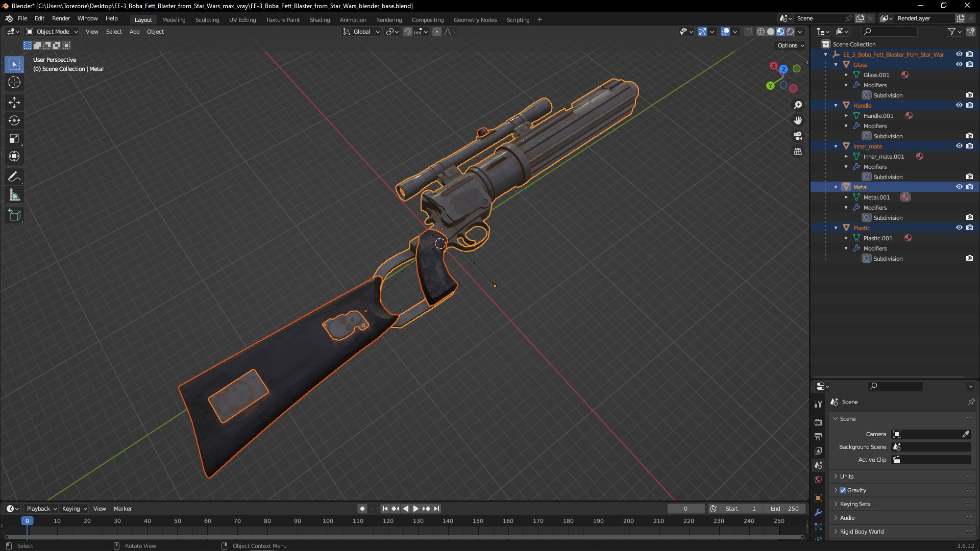The height and width of the screenshot is (551, 980).
Task: Activate the Transform tool
Action: (x=14, y=156)
